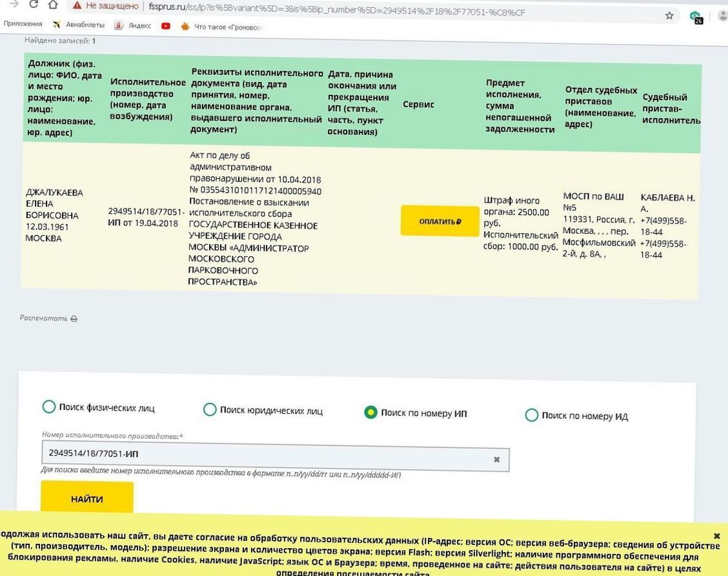The height and width of the screenshot is (576, 728).
Task: Bookmark this page with the star icon
Action: pyautogui.click(x=669, y=15)
